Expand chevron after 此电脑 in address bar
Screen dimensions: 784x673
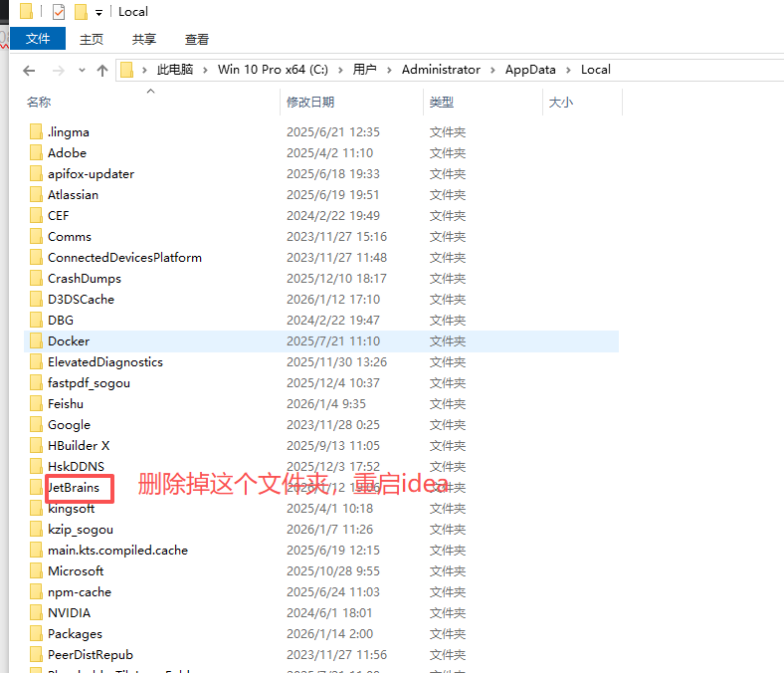(x=205, y=70)
